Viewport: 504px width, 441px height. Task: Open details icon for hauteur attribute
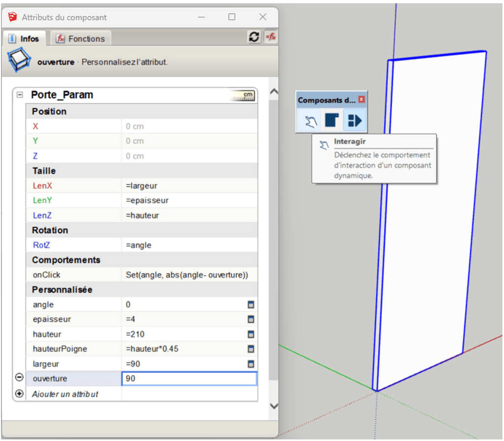point(251,334)
